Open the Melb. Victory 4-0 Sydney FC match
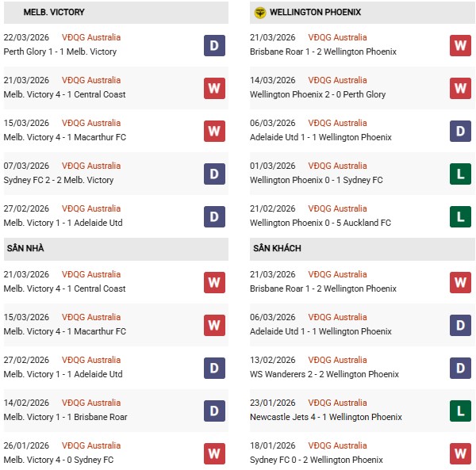The height and width of the screenshot is (470, 476). (x=59, y=460)
